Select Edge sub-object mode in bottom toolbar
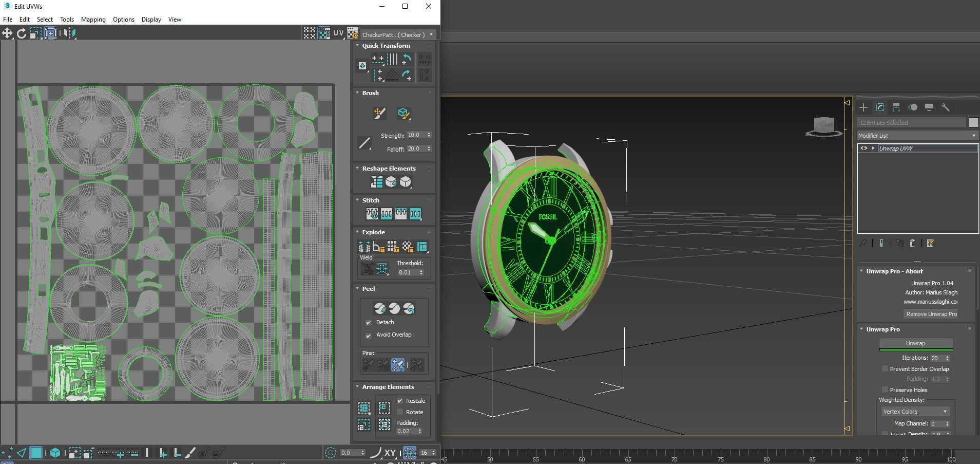This screenshot has height=464, width=980. [22, 453]
